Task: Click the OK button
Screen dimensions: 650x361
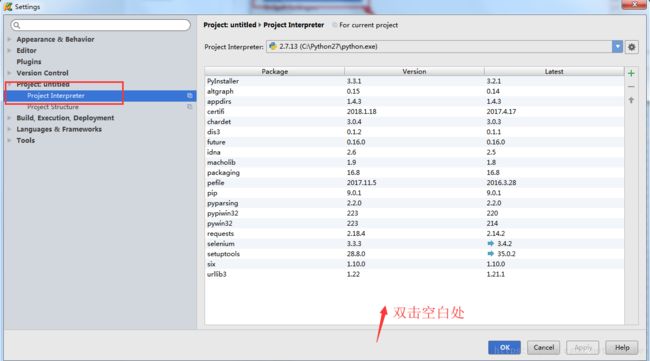Action: [504, 347]
